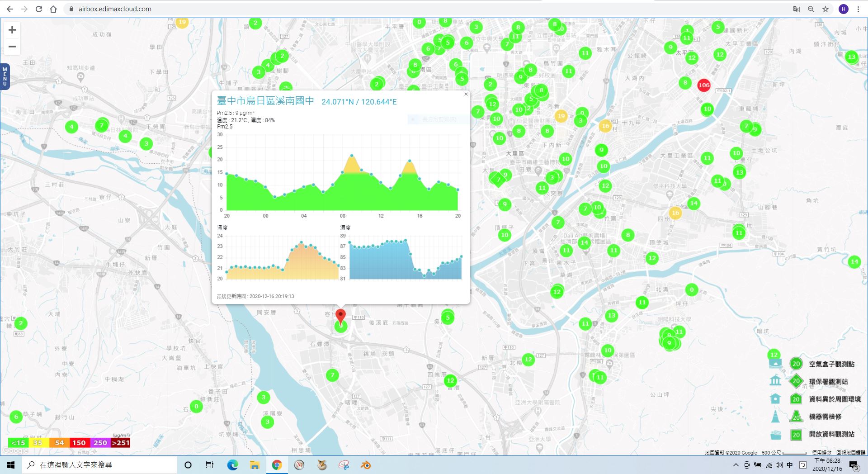Open the notification center icon
The width and height of the screenshot is (868, 474).
854,465
